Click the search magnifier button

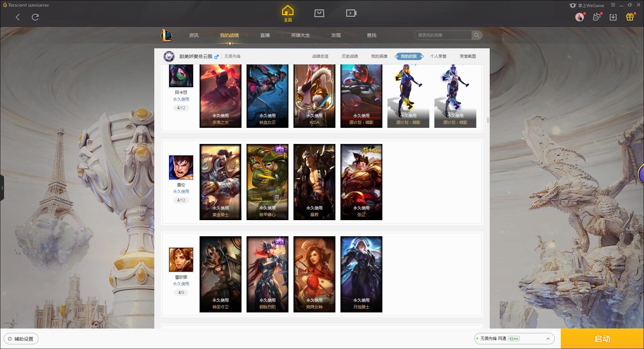coord(477,35)
